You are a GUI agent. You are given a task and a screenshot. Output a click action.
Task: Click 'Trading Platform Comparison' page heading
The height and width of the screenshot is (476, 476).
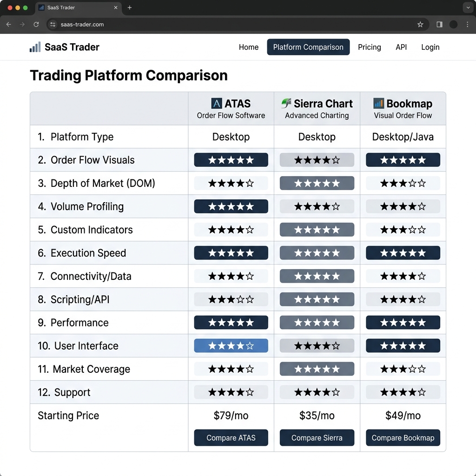point(129,76)
